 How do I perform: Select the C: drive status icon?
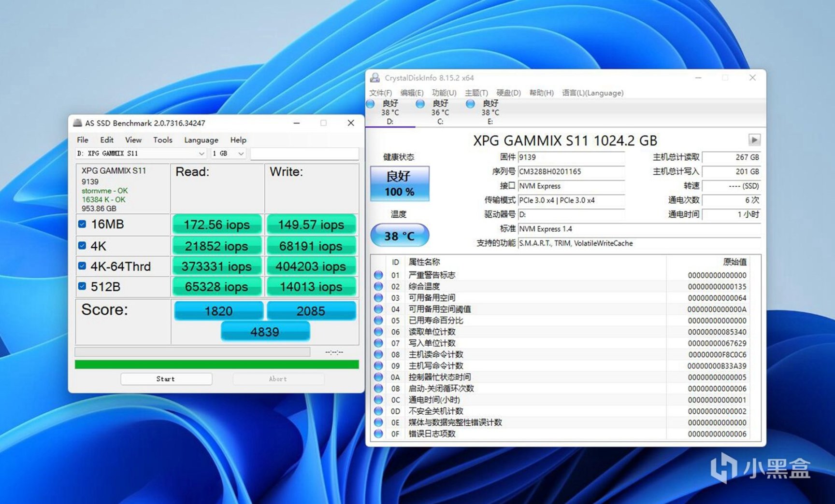click(420, 104)
